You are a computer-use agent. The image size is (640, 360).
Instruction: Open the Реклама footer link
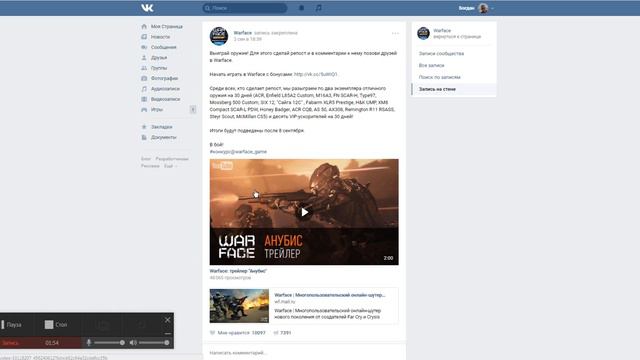click(150, 166)
